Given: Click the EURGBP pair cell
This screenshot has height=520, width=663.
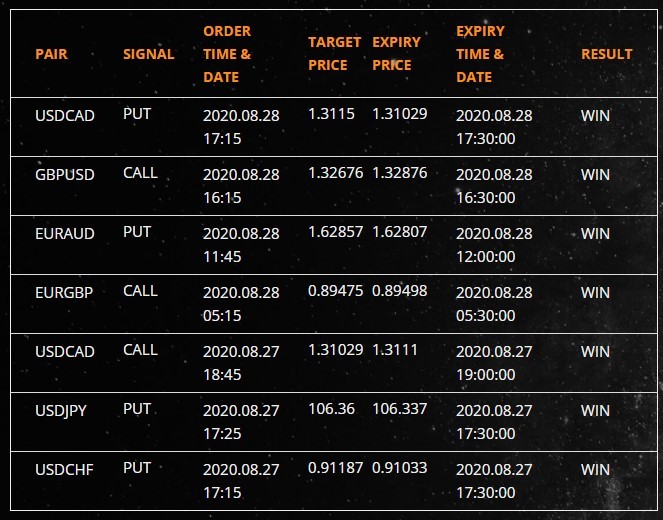Looking at the screenshot, I should click(64, 293).
